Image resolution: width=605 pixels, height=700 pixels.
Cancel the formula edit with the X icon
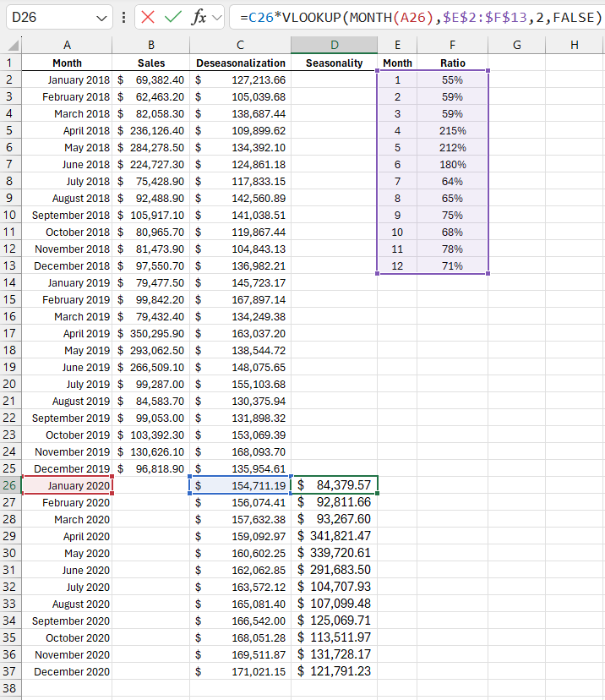tap(148, 17)
